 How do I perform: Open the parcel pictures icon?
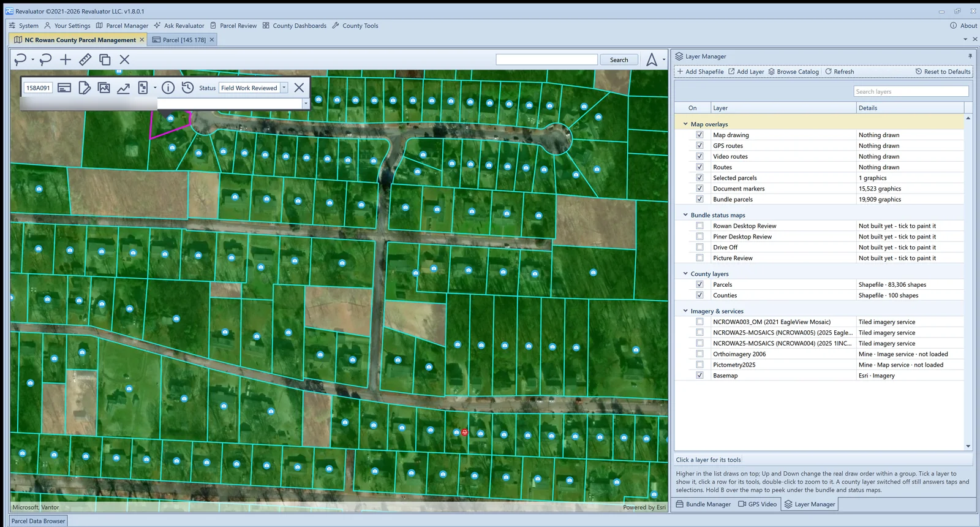[x=104, y=88]
